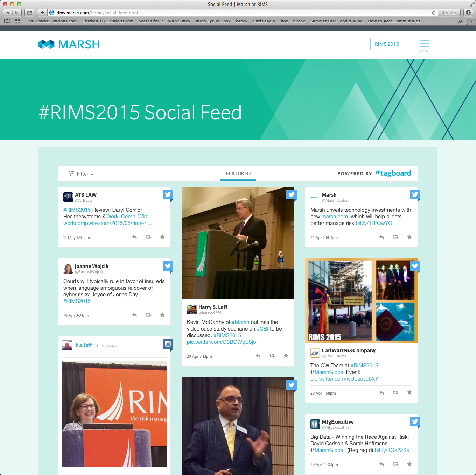Click the RIMS 2015 button
Image resolution: width=476 pixels, height=475 pixels.
[387, 44]
